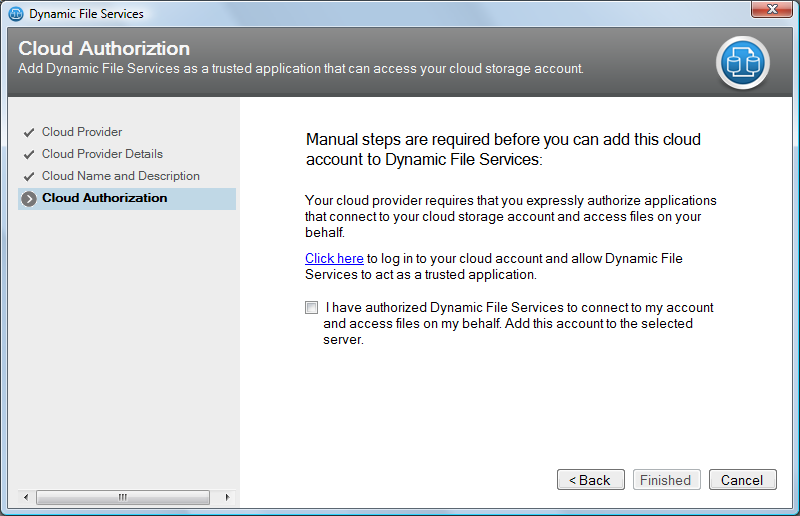Image resolution: width=800 pixels, height=516 pixels.
Task: Click the horizontal scrollbar thumb in sidebar
Action: click(123, 497)
